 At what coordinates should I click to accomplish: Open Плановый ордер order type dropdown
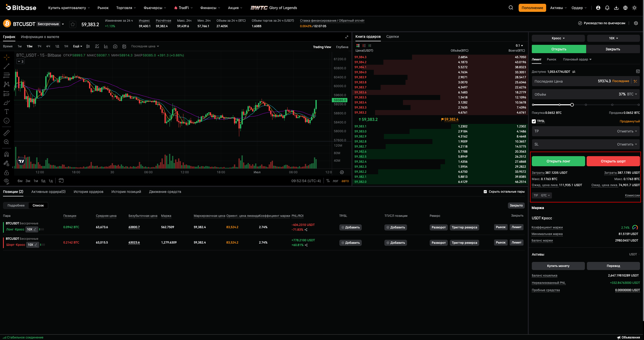click(577, 59)
